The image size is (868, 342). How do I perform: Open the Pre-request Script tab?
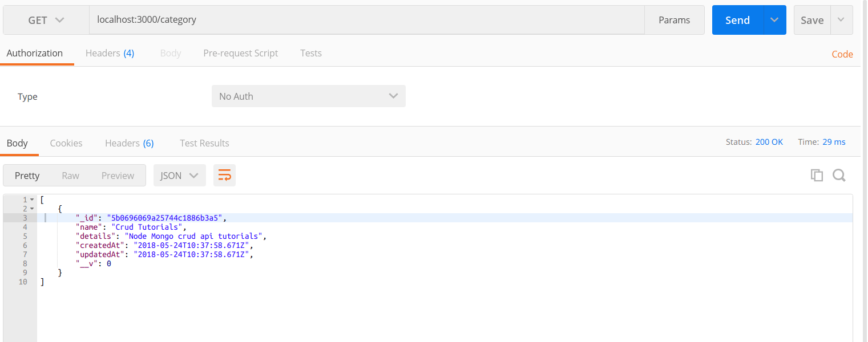click(240, 53)
